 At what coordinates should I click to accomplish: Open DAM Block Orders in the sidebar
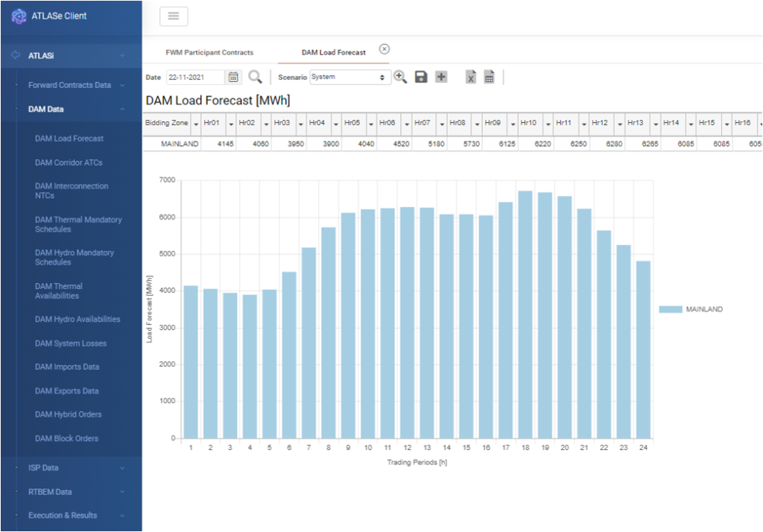[x=66, y=438]
